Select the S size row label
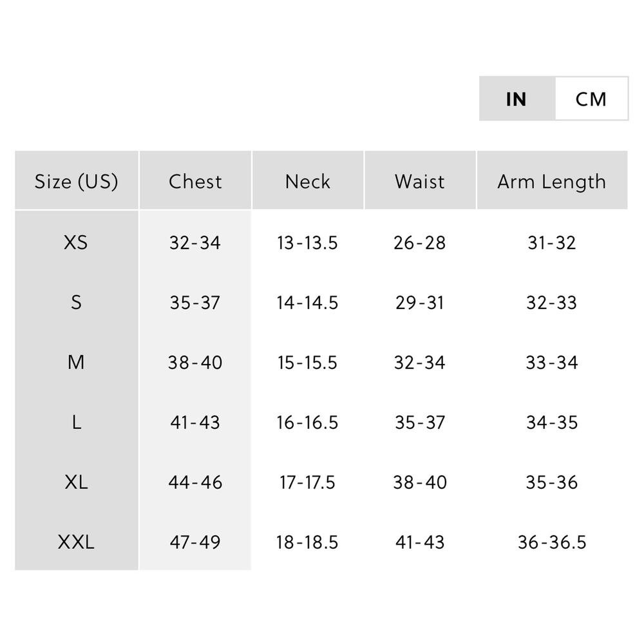The width and height of the screenshot is (644, 644). coord(76,302)
